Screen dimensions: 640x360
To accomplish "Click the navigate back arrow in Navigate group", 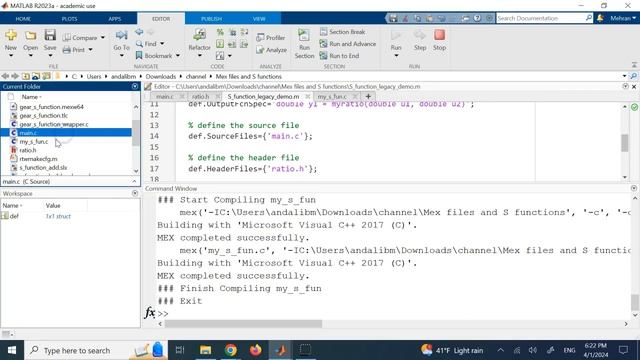I will pos(139,31).
